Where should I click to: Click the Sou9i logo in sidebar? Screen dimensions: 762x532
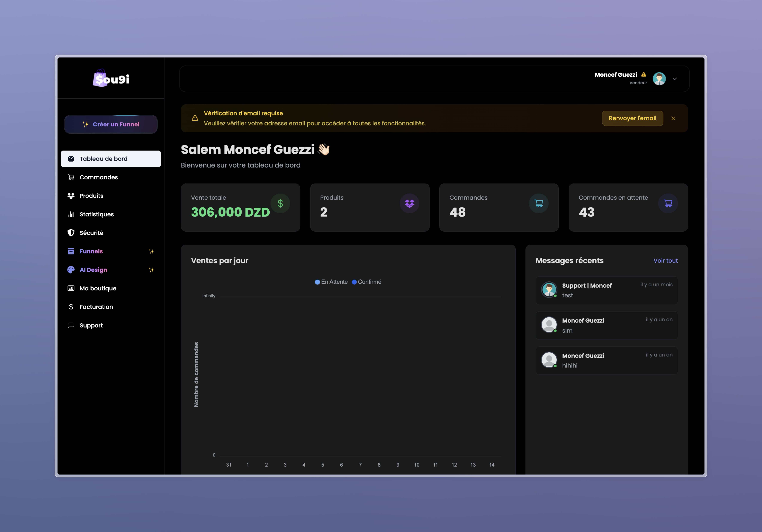(x=111, y=79)
